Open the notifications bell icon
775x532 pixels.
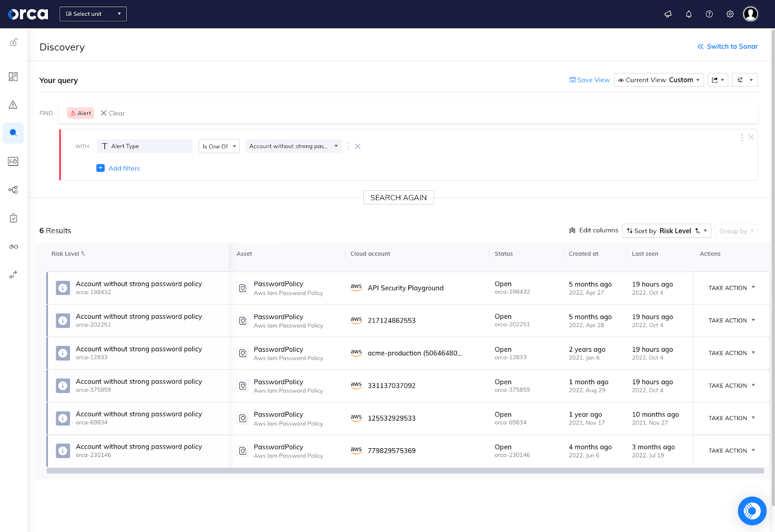click(x=688, y=14)
